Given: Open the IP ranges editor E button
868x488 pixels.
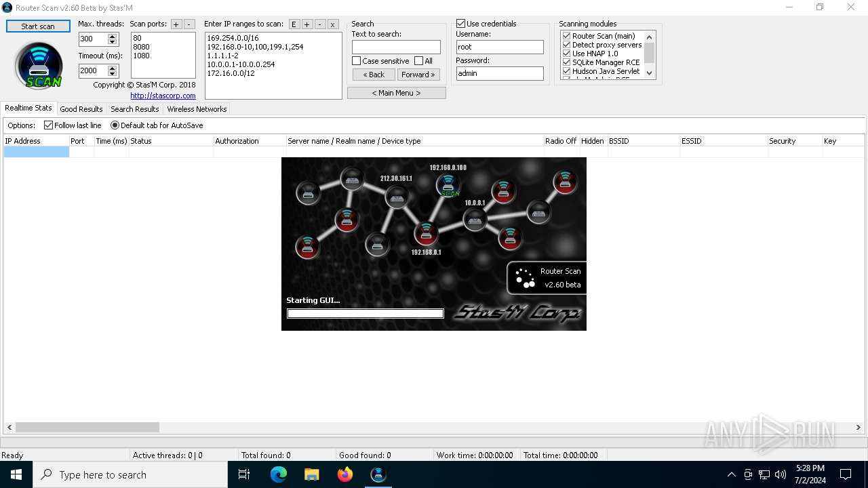Looking at the screenshot, I should coord(294,24).
